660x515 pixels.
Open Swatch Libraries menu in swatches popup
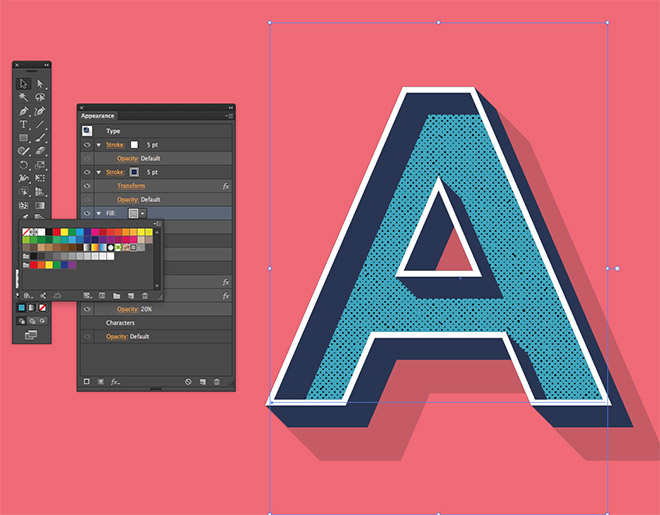[28, 296]
